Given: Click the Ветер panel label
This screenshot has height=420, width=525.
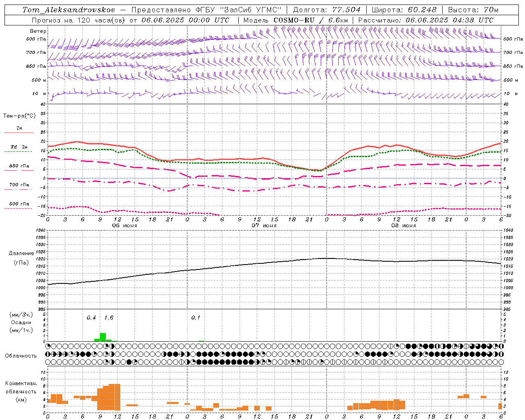Looking at the screenshot, I should coord(38,31).
